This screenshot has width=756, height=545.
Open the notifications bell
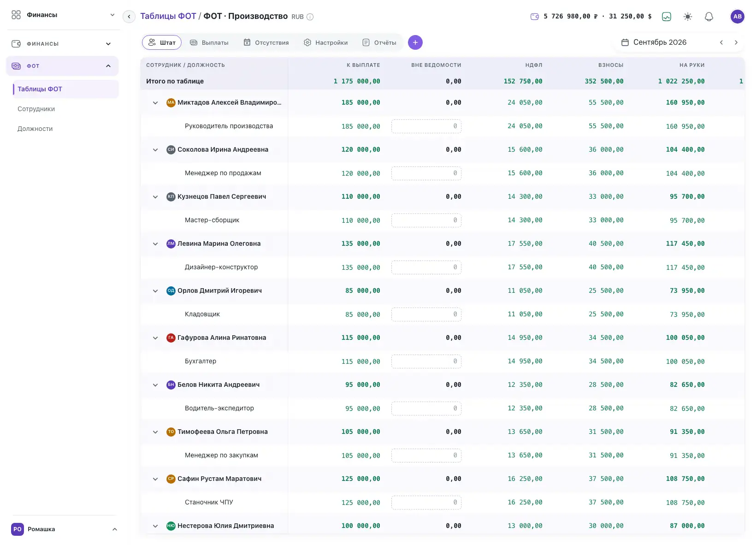(x=709, y=17)
